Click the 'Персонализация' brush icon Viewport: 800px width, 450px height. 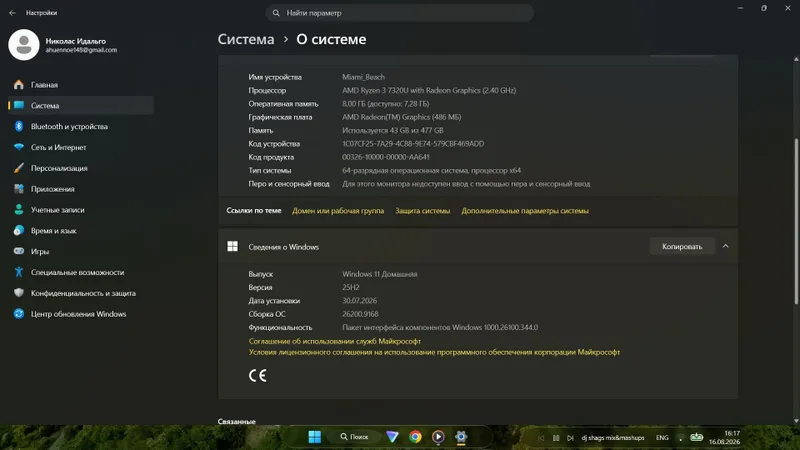(19, 168)
